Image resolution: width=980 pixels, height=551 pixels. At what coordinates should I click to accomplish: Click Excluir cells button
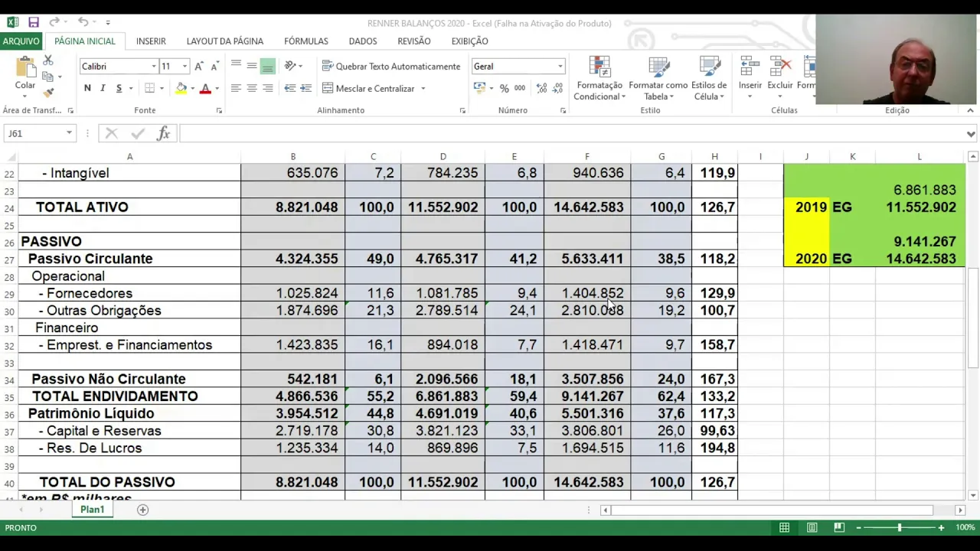(x=780, y=78)
